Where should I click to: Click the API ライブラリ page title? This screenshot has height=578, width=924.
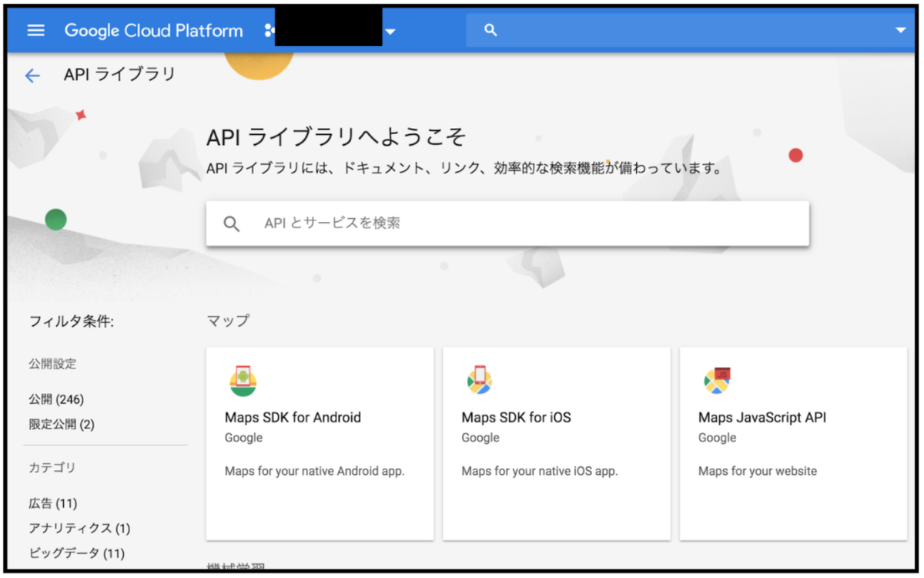pyautogui.click(x=119, y=75)
